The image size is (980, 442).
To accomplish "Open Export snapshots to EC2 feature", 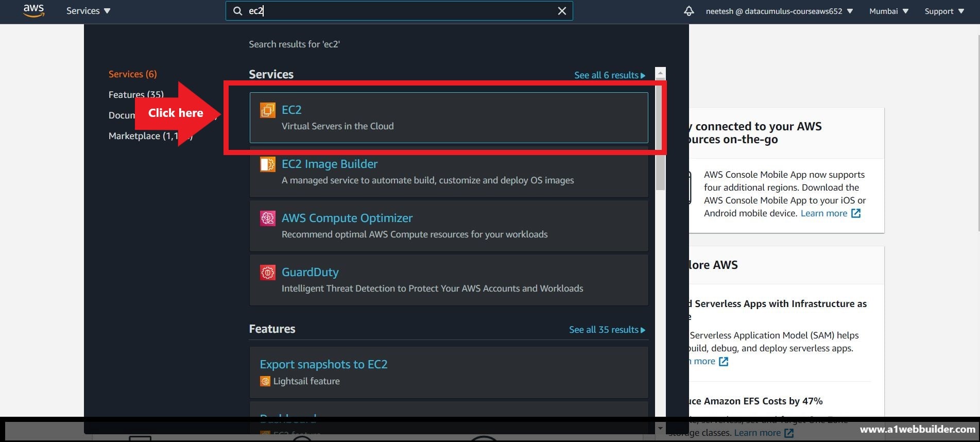I will tap(323, 364).
